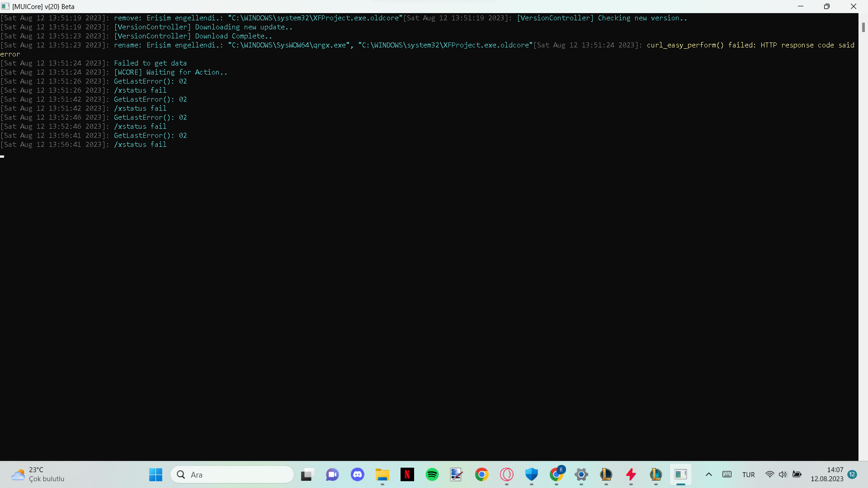The height and width of the screenshot is (488, 868).
Task: Open the Settings gear taskbar icon
Action: [x=581, y=474]
